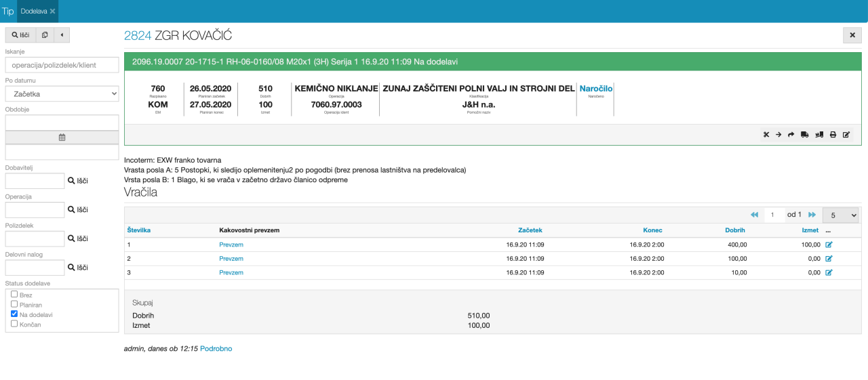This screenshot has height=380, width=868.
Task: Click the curved share arrow icon
Action: pos(791,135)
